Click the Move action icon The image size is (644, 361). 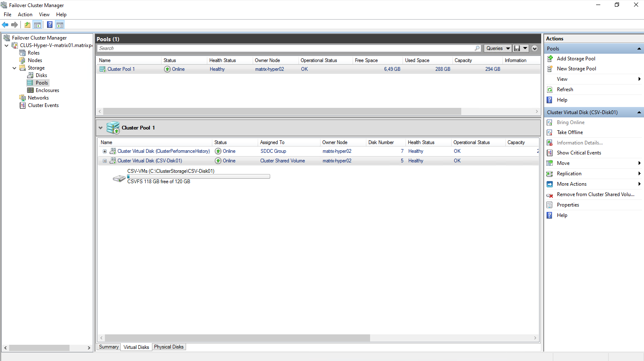point(550,163)
